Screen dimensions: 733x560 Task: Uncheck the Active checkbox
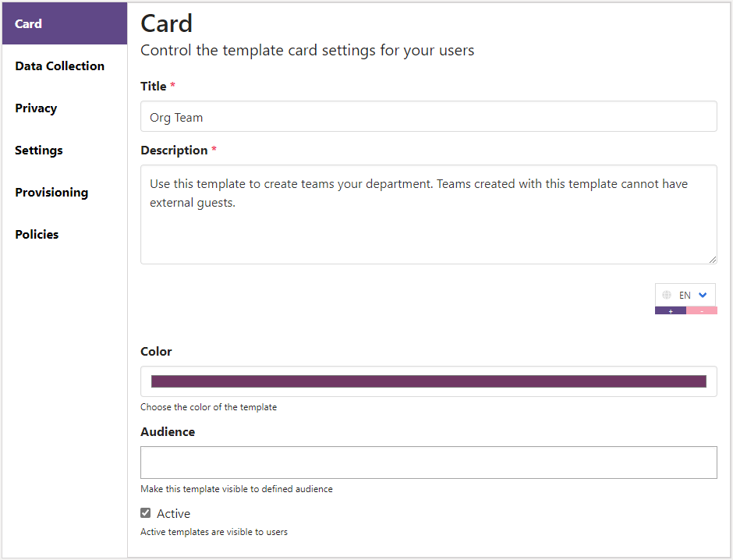pyautogui.click(x=145, y=512)
